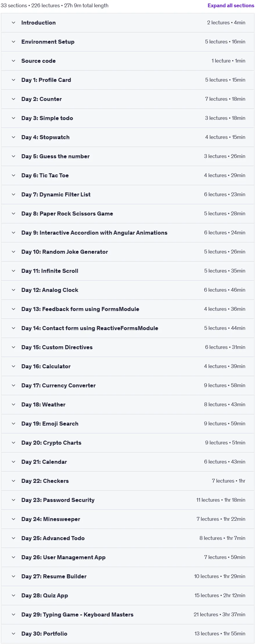Expand Day 23: Password Security section

pyautogui.click(x=128, y=500)
